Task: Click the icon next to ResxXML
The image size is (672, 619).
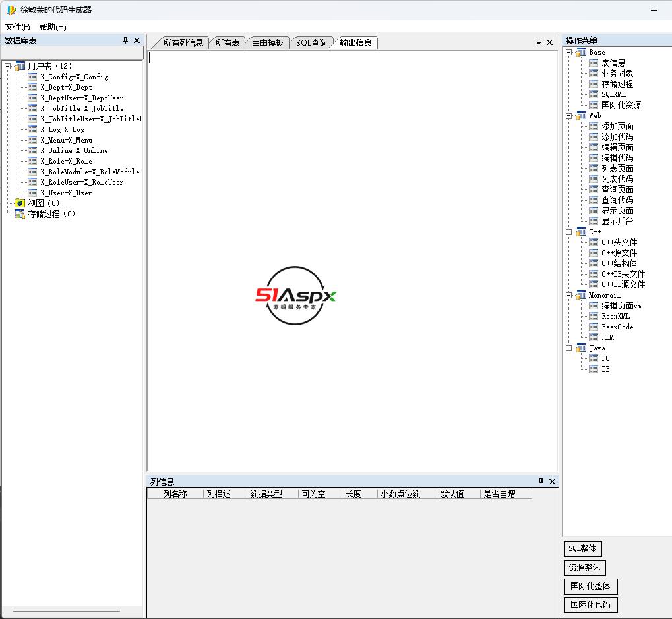Action: point(594,316)
